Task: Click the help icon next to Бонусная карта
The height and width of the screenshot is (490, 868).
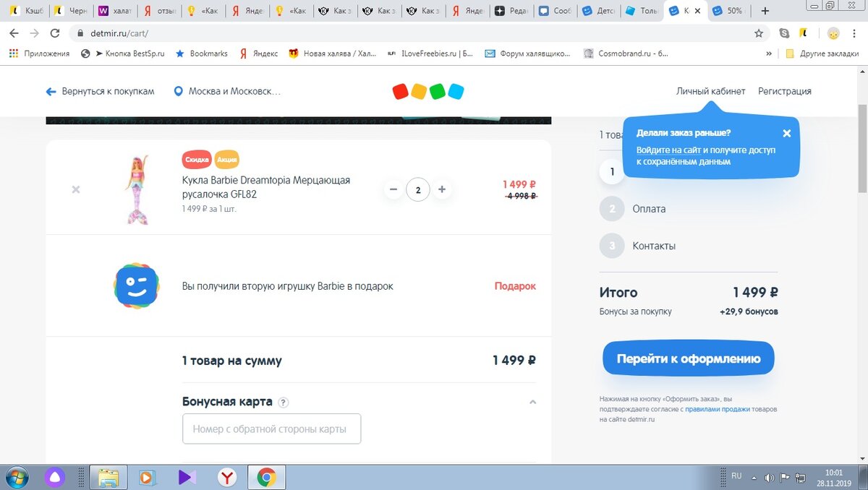Action: [284, 403]
